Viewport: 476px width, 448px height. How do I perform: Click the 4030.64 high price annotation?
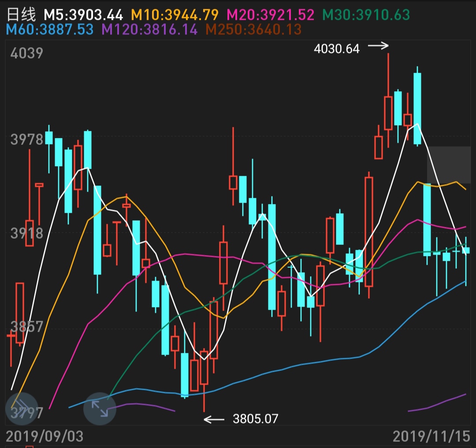click(x=337, y=48)
